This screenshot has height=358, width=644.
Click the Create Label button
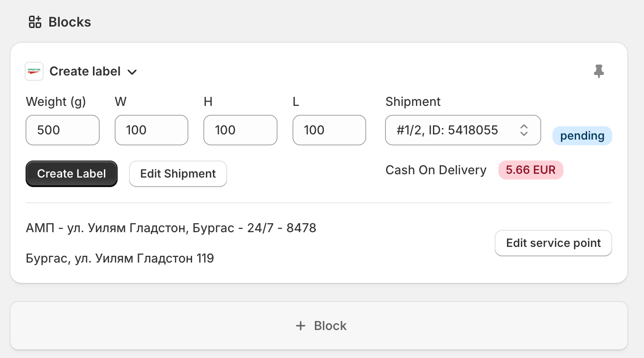click(72, 174)
